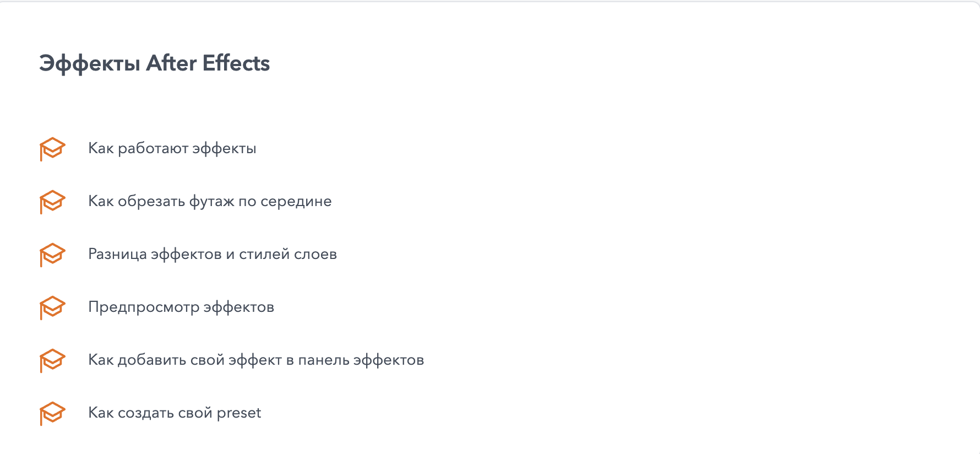Click the cap icon for "Как добавить свой эффект" lesson
This screenshot has height=454, width=980.
pyautogui.click(x=52, y=360)
